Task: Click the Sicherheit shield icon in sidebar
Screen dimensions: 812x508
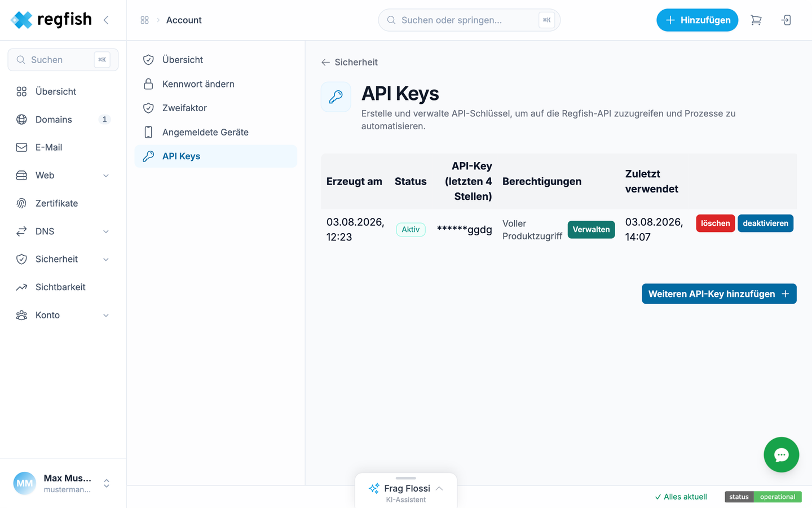Action: tap(21, 259)
